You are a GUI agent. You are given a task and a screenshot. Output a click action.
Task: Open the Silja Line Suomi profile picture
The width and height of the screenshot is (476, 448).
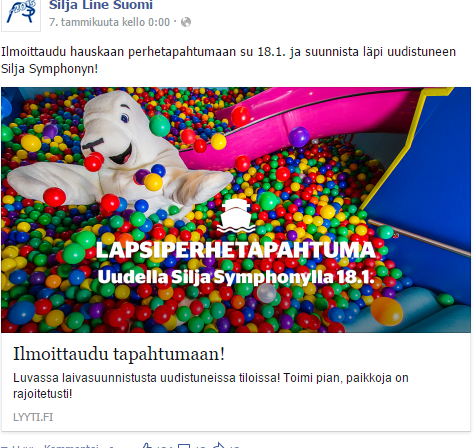pos(21,15)
